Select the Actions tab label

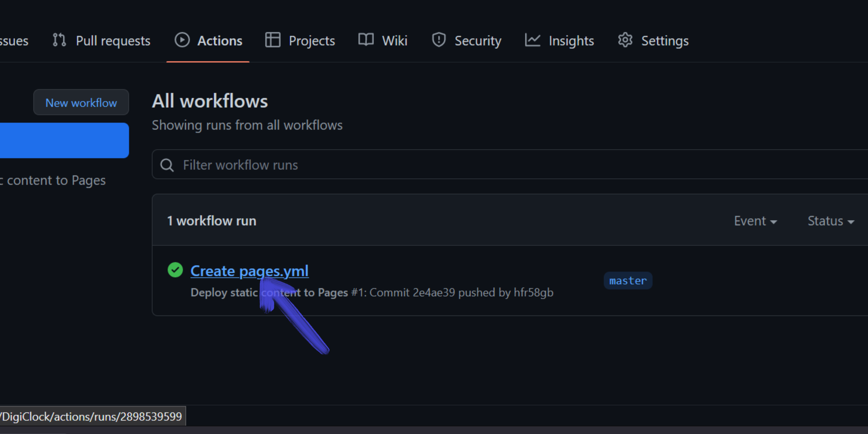point(220,41)
